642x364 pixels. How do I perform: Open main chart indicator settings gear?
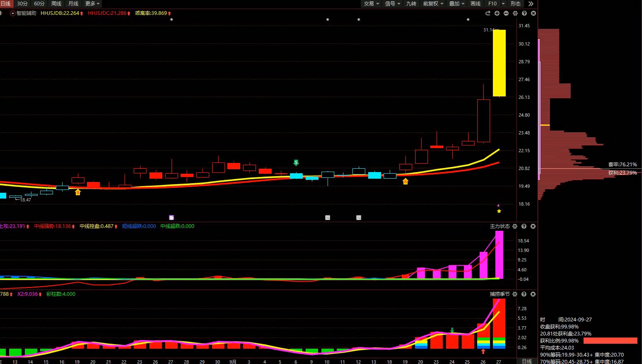click(515, 13)
